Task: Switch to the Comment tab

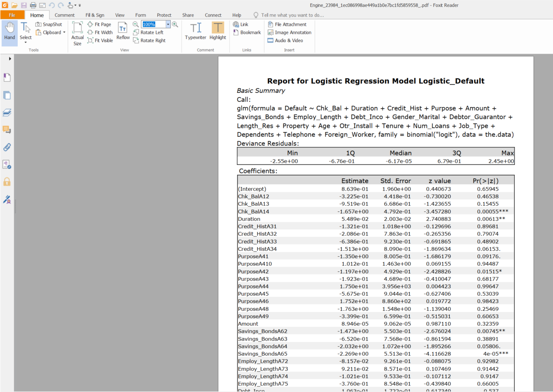Action: point(64,15)
